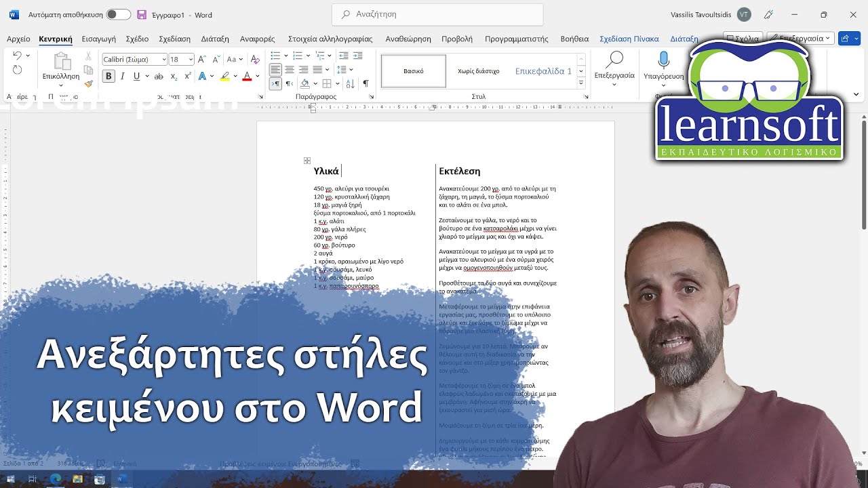Align text to the right

click(x=304, y=70)
